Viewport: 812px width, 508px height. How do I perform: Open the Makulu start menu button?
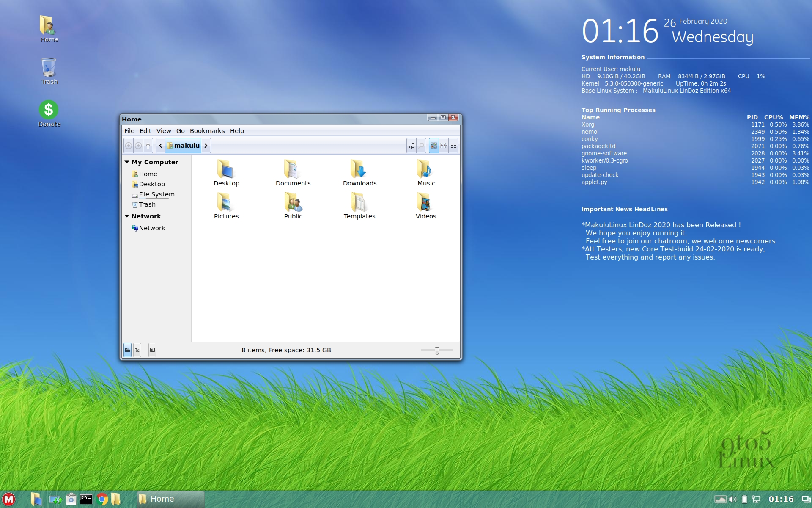[9, 499]
